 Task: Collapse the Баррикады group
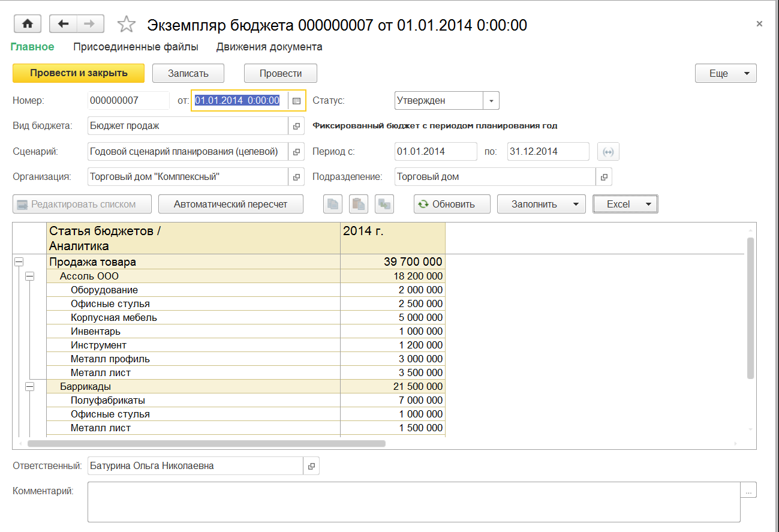click(29, 386)
